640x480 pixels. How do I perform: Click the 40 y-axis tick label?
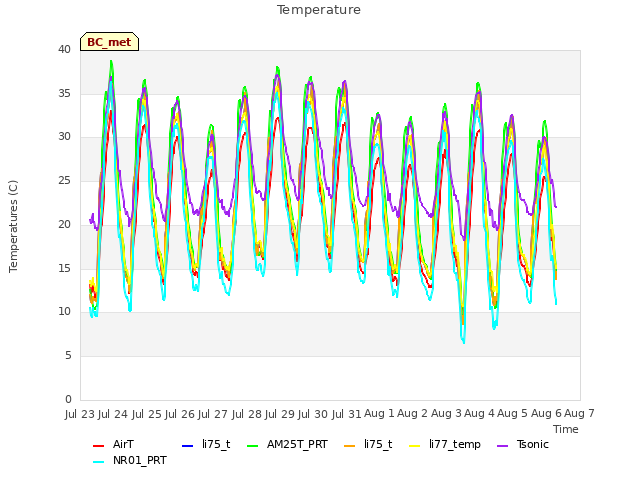[x=64, y=50]
